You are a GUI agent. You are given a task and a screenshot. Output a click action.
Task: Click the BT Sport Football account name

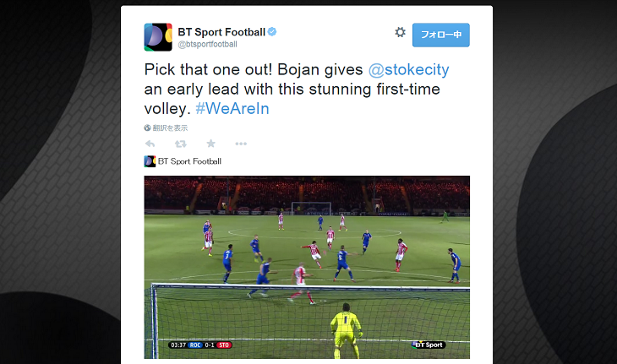tap(221, 32)
